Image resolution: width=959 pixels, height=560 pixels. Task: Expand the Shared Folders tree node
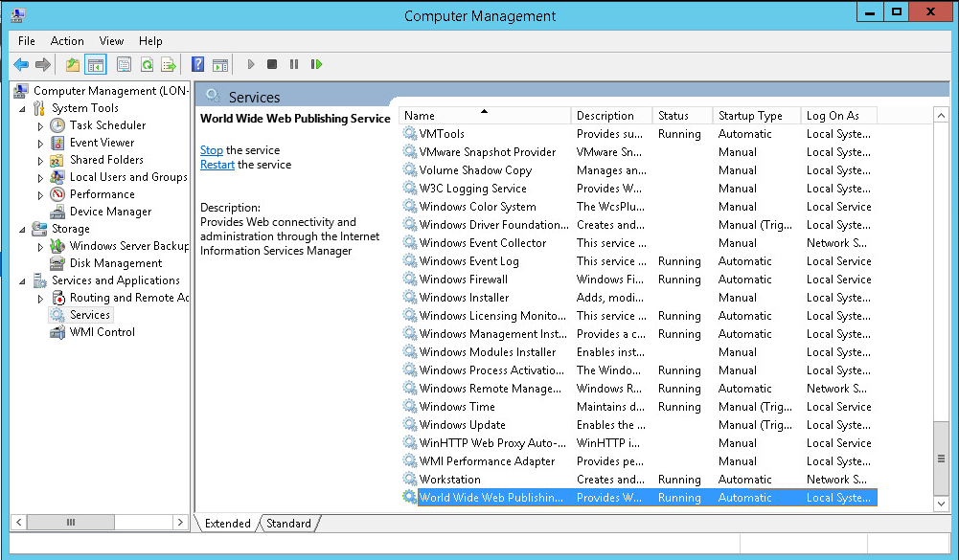[40, 160]
